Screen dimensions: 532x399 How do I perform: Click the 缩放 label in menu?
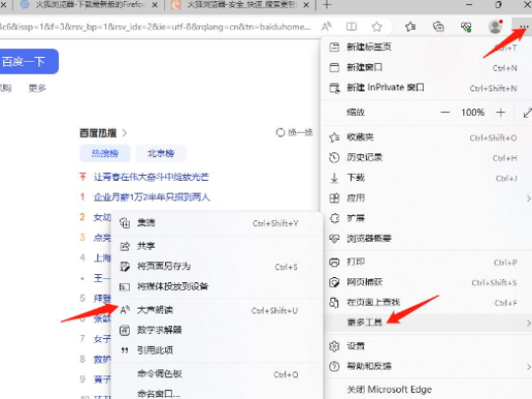pos(355,112)
